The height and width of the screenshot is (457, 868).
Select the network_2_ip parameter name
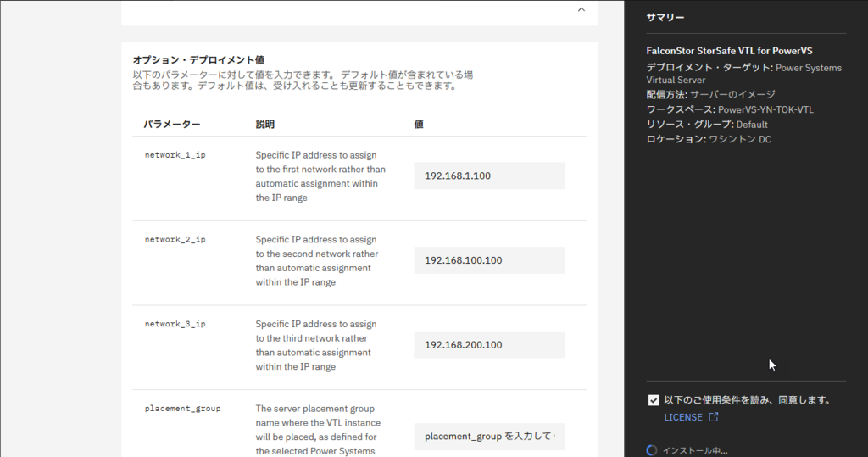click(x=175, y=239)
